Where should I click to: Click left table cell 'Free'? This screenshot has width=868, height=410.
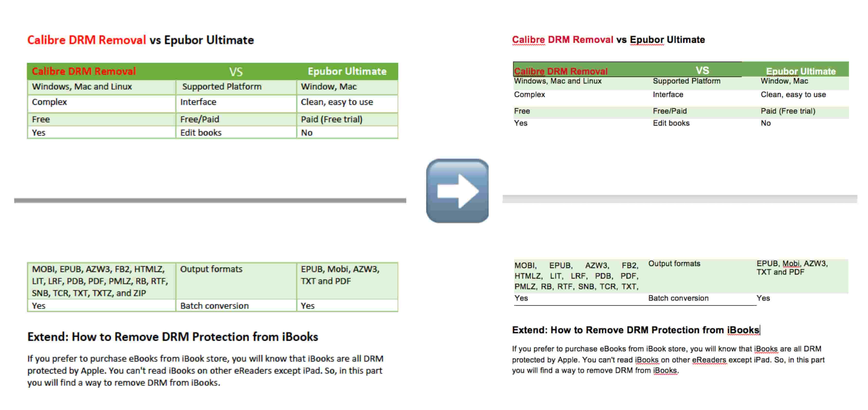(41, 119)
